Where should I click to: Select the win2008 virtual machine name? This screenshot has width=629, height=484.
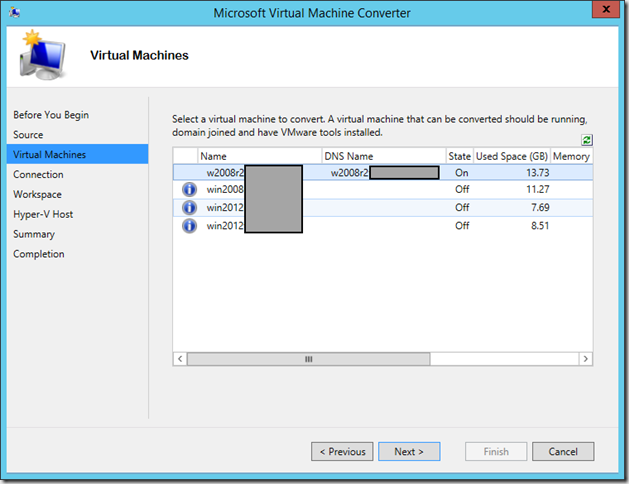coord(225,189)
